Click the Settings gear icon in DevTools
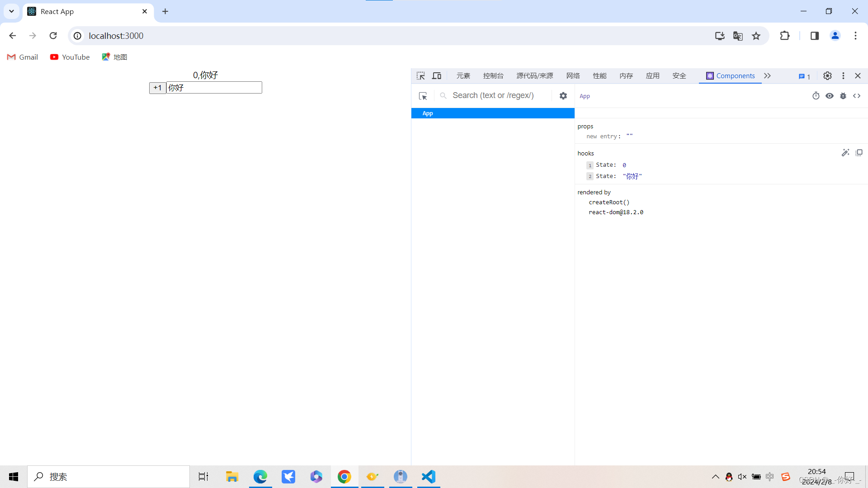868x488 pixels. click(x=827, y=75)
